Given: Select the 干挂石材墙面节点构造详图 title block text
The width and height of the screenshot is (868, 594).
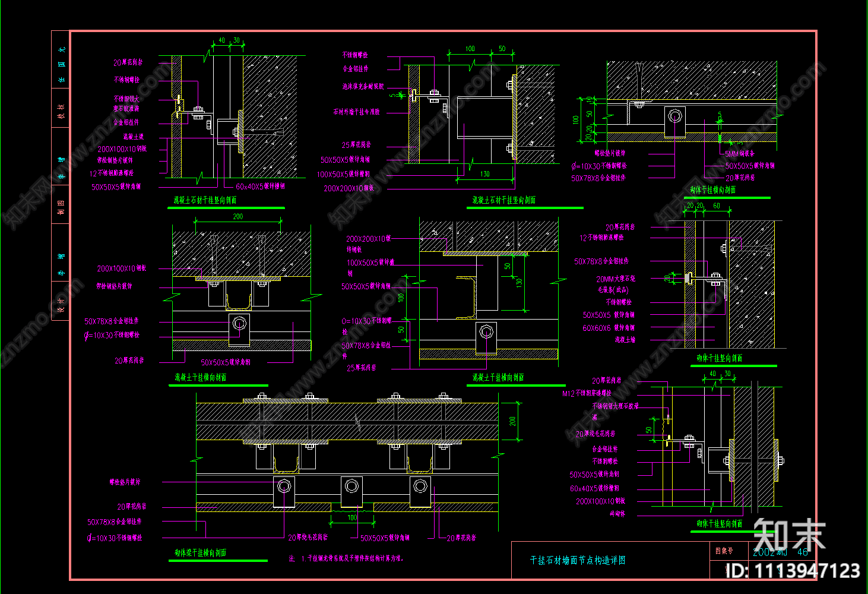Looking at the screenshot, I should click(x=577, y=560).
